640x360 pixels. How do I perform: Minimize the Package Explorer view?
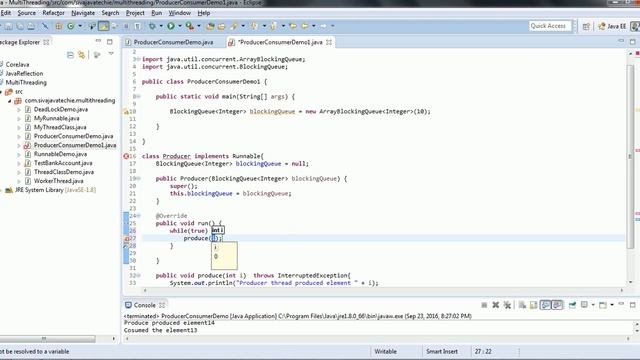98,41
